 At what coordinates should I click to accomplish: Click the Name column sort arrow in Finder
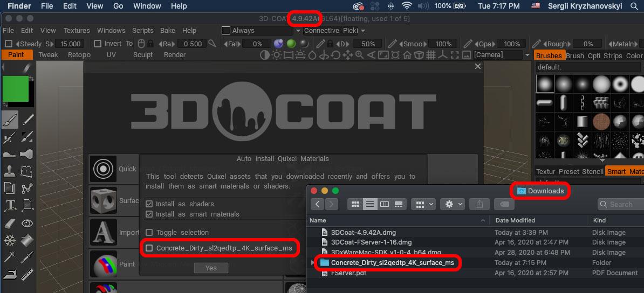[x=483, y=220]
